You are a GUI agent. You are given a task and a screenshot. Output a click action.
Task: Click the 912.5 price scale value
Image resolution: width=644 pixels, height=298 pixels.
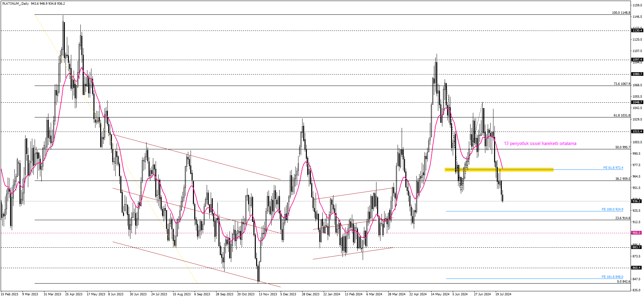point(637,222)
